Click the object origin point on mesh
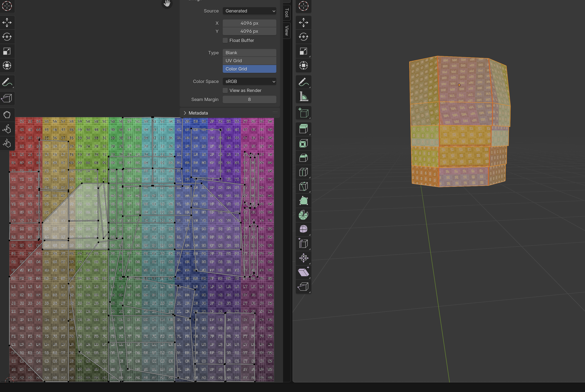Screen dimensions: 585x392 [x=459, y=85]
